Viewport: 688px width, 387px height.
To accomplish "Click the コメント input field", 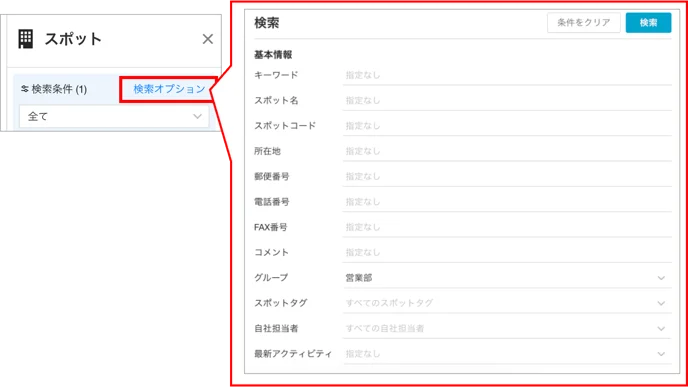I will (507, 253).
